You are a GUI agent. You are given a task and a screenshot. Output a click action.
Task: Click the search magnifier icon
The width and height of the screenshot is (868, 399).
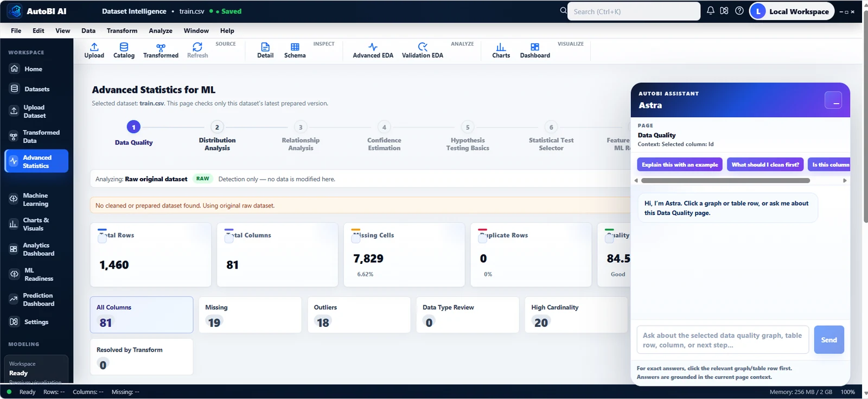tap(563, 11)
